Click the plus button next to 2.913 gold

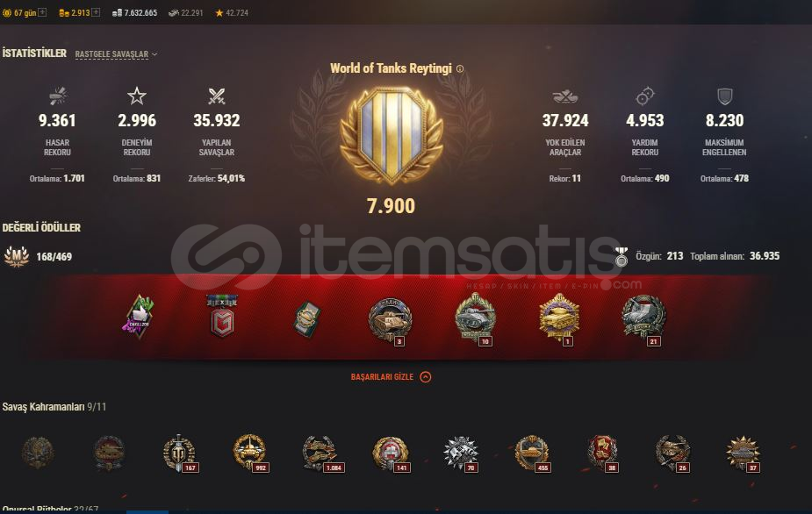coord(96,12)
